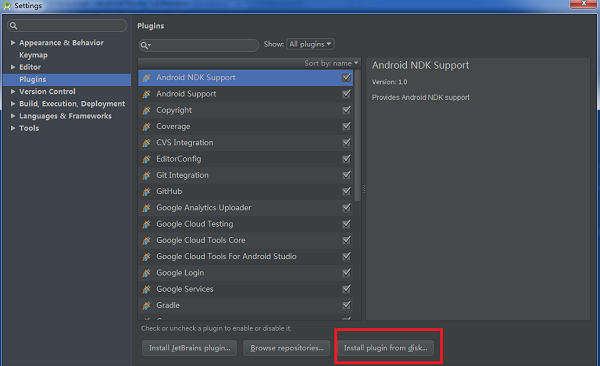Toggle the Copyright plugin checkbox
Screen dimensions: 600x366
(x=346, y=110)
